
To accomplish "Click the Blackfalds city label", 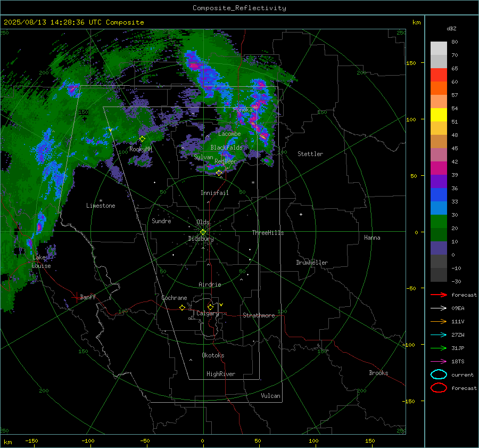I will (226, 148).
